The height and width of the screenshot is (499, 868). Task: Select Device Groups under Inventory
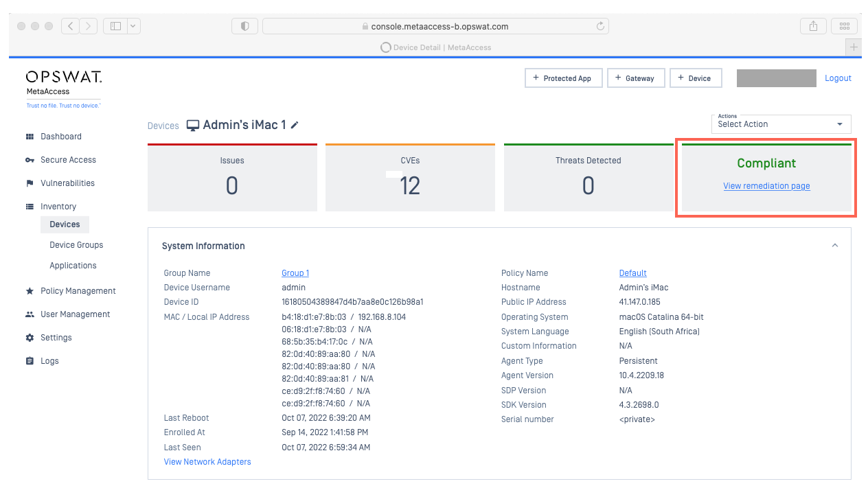76,245
